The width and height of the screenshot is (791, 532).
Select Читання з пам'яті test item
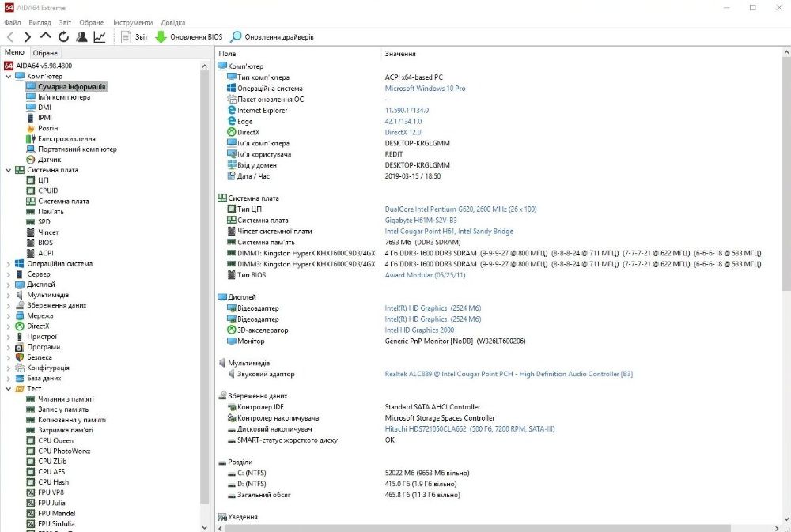[66, 399]
